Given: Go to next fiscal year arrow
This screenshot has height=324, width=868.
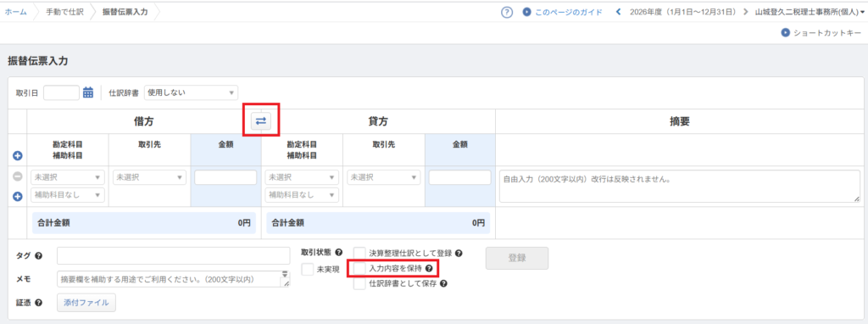Looking at the screenshot, I should point(745,12).
